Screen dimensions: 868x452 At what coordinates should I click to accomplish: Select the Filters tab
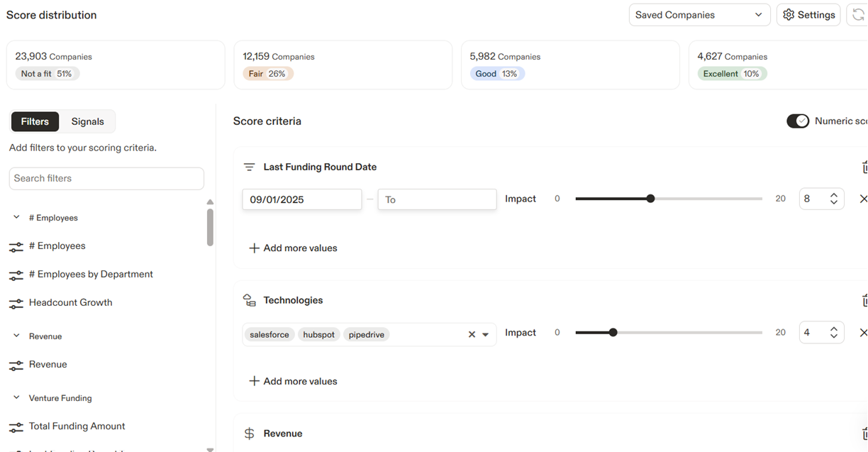35,122
